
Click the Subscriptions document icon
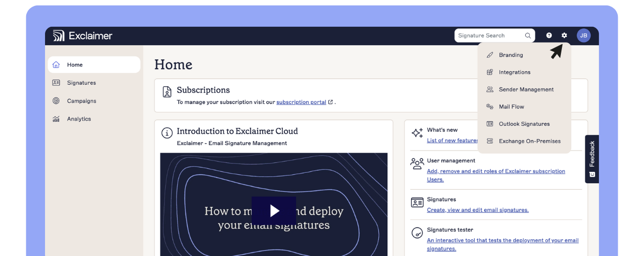[167, 92]
